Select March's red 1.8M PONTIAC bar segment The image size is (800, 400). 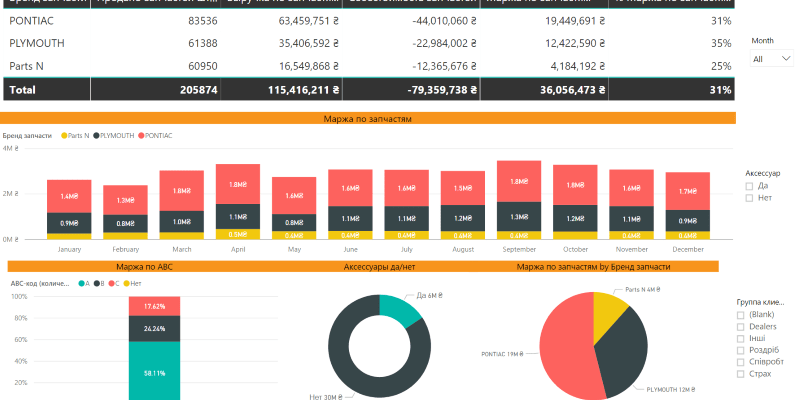click(182, 191)
